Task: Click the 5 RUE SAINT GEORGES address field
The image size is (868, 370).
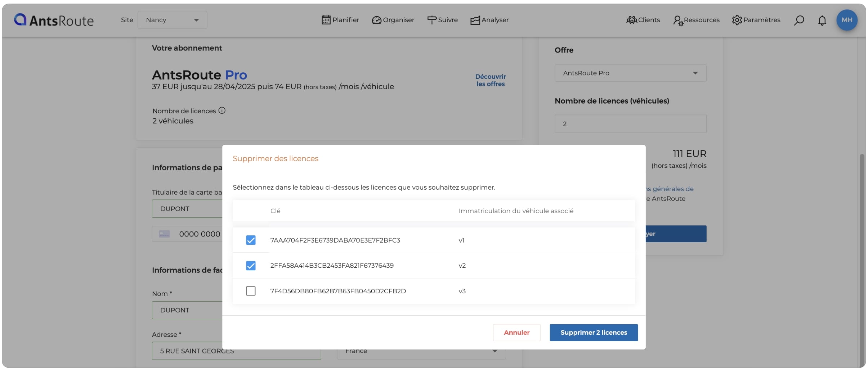Action: pos(236,351)
